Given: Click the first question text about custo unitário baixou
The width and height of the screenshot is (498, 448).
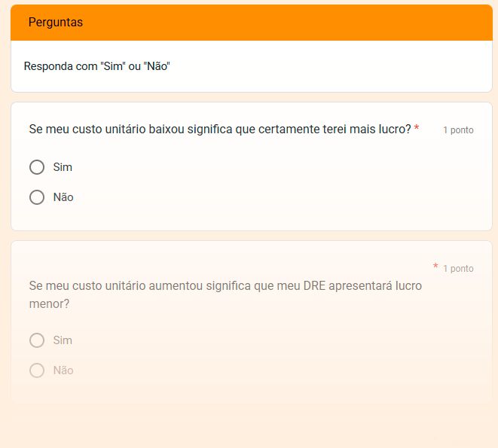Looking at the screenshot, I should [220, 130].
